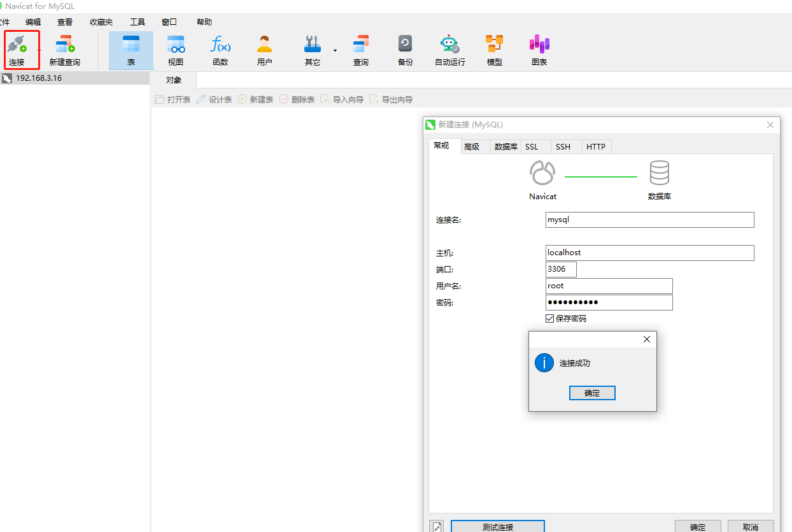The height and width of the screenshot is (532, 792).
Task: Click 删除表 in the object toolbar
Action: click(x=297, y=100)
